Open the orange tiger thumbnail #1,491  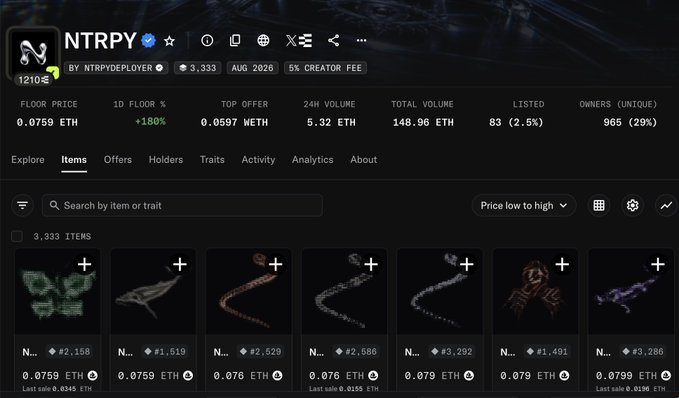[x=535, y=291]
